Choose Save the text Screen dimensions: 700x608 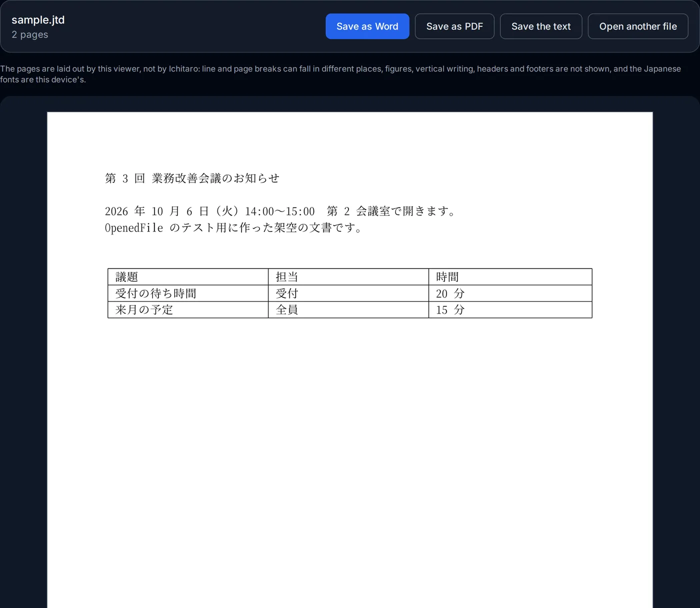coord(541,26)
